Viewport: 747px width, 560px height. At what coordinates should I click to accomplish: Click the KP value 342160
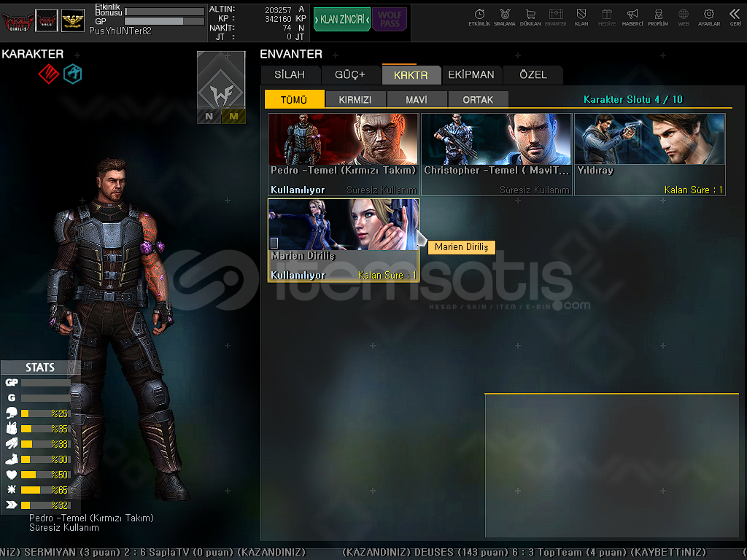278,18
